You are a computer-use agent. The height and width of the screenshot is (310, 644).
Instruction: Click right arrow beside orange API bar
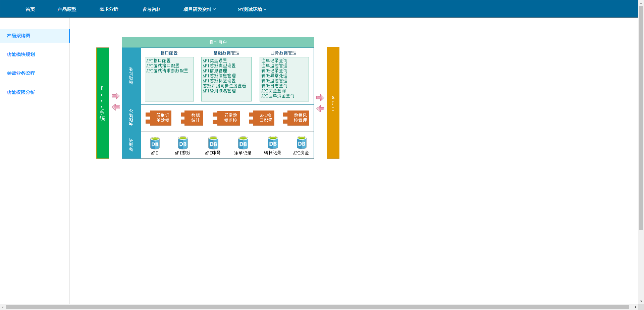tap(320, 98)
